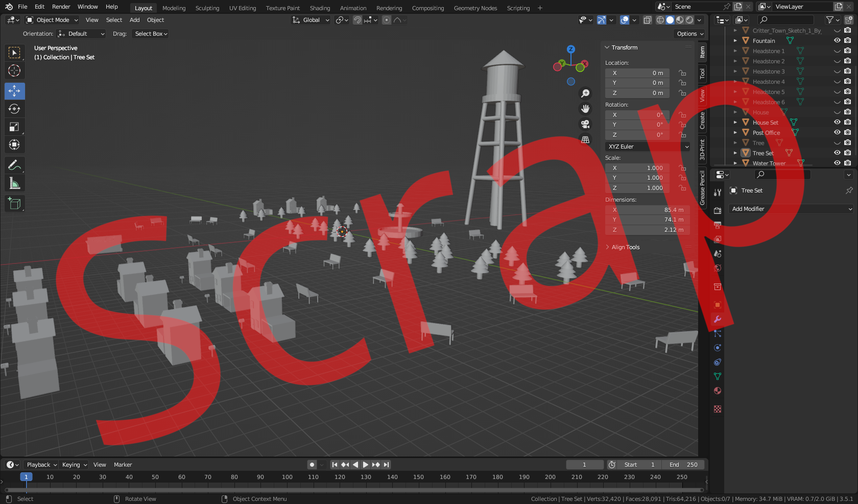Open the Material properties tab
Viewport: 858px width, 504px height.
click(718, 391)
